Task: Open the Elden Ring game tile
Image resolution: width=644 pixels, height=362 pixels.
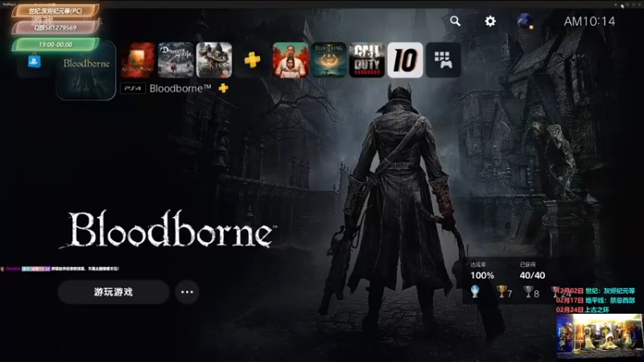Action: click(x=328, y=60)
